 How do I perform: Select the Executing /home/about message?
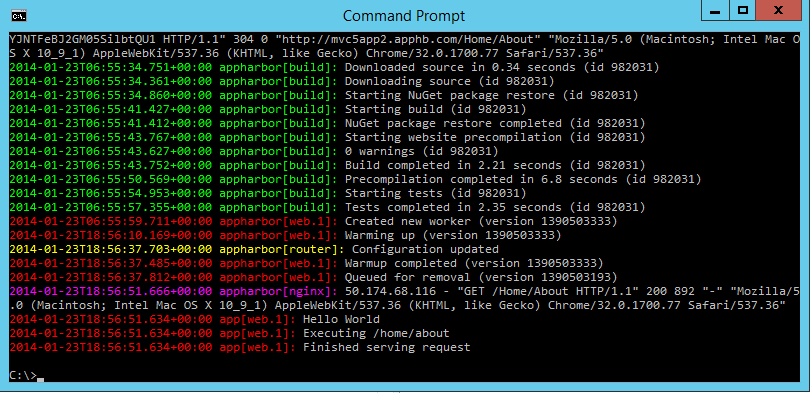click(376, 334)
